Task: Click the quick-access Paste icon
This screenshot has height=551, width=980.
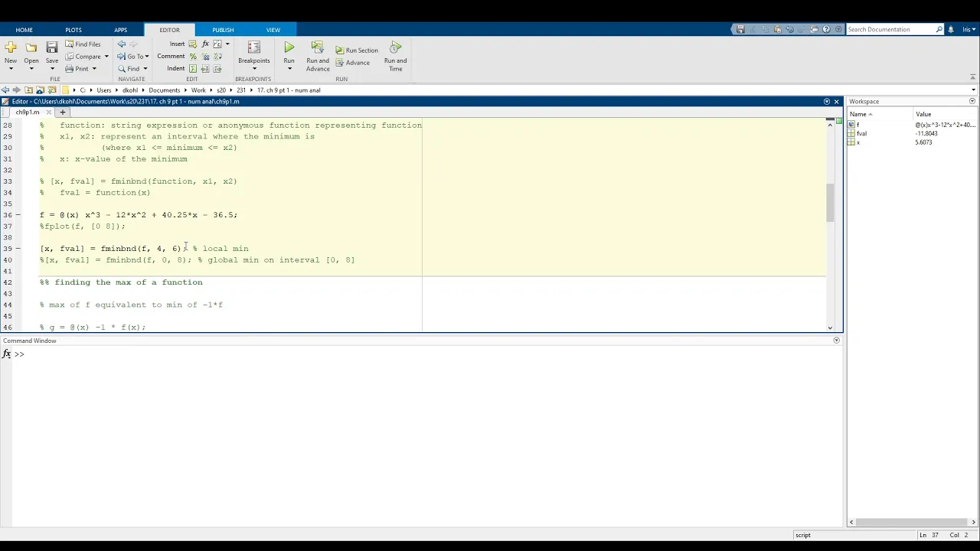Action: pyautogui.click(x=777, y=29)
